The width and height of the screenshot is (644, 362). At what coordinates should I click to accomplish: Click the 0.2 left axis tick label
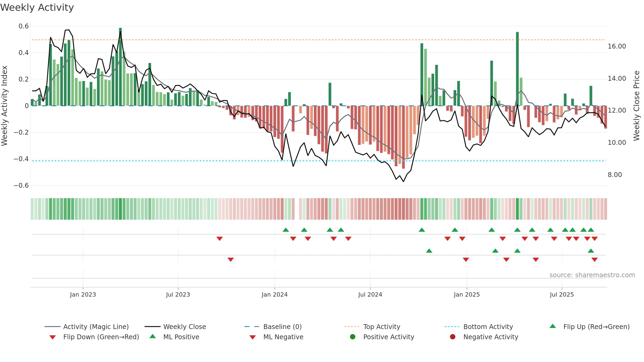(x=24, y=79)
